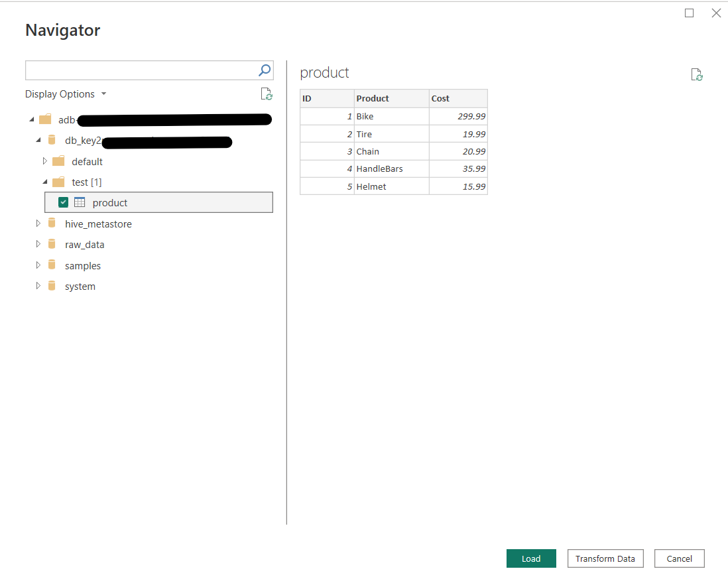Click the preview refresh icon at top right
Screen dimensions: 728x581
click(x=696, y=75)
